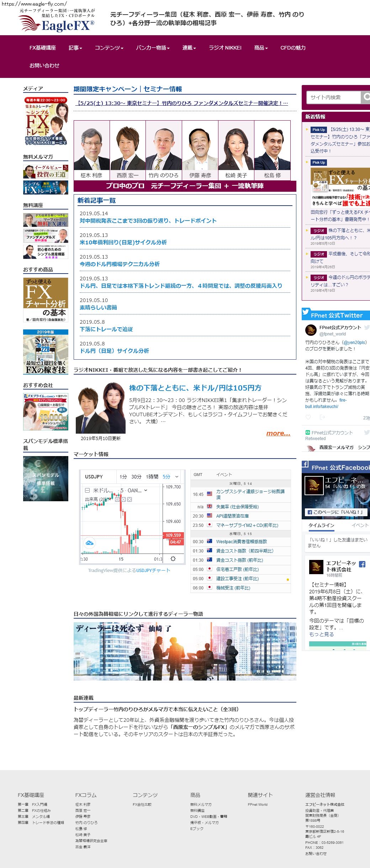Viewport: 370px width, 868px height.
Task: Click ラジオ tag next to 平成最後 item
Action: point(318,254)
